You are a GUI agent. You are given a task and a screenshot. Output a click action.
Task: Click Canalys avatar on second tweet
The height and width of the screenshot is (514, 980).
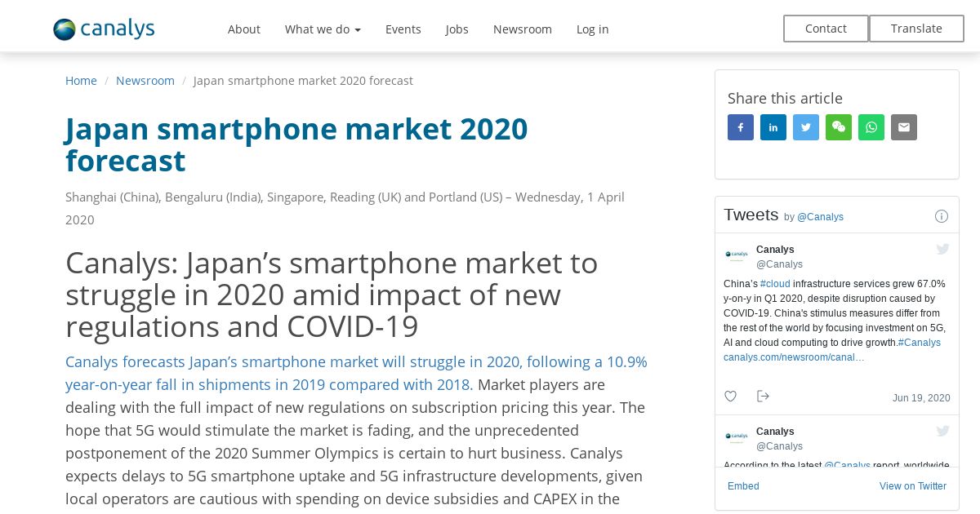point(737,437)
